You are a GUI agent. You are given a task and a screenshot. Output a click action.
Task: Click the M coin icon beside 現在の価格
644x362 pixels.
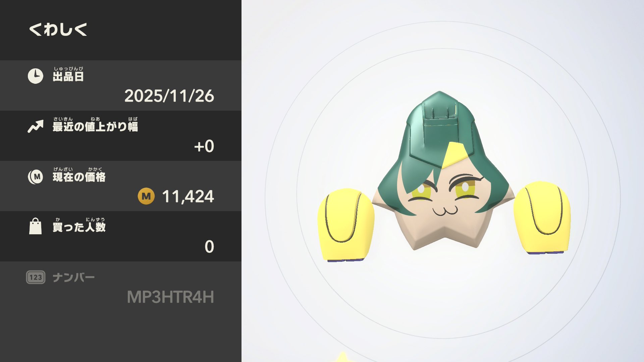[36, 177]
